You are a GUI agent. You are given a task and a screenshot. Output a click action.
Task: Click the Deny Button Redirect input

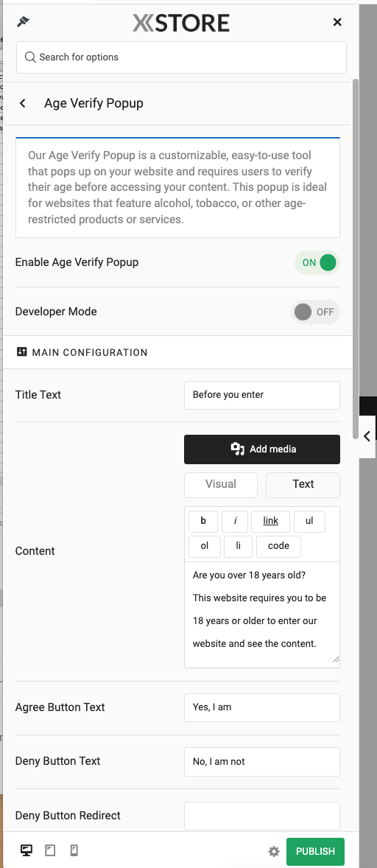pyautogui.click(x=262, y=816)
